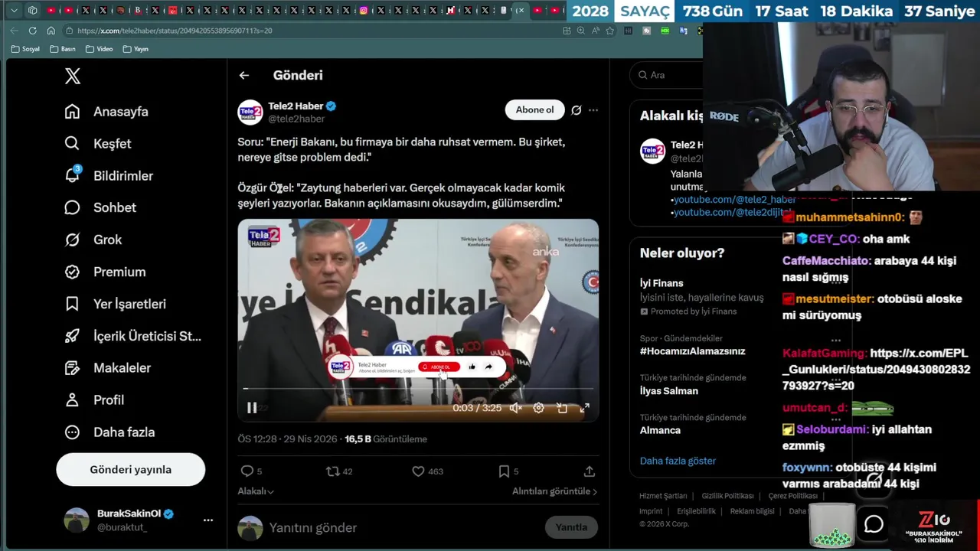Open Daha fazla circle icon

pos(72,432)
